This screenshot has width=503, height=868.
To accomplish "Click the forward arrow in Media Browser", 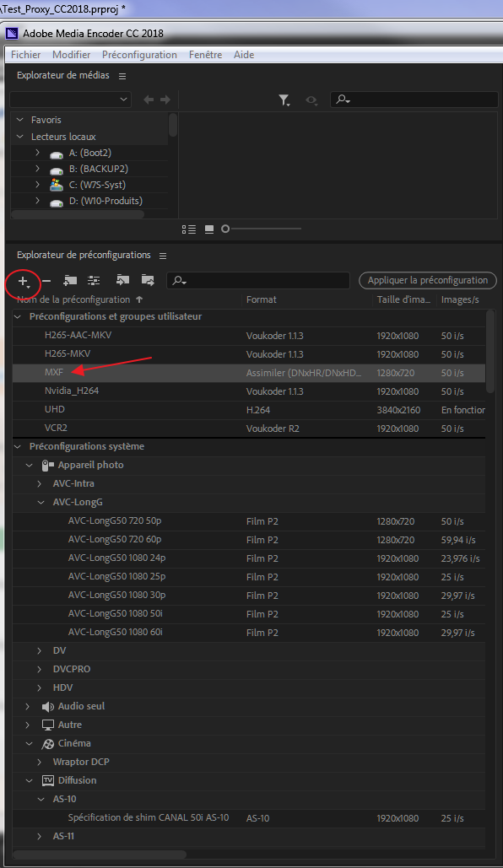I will click(165, 100).
